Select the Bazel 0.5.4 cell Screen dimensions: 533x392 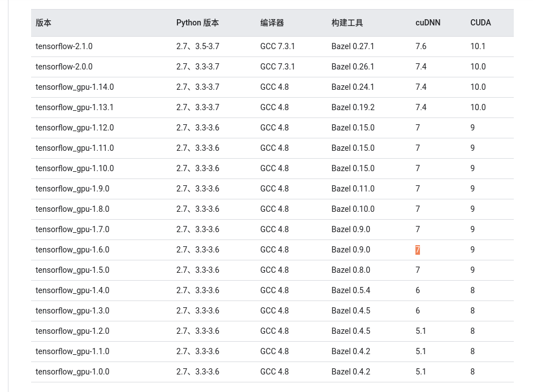(x=350, y=290)
